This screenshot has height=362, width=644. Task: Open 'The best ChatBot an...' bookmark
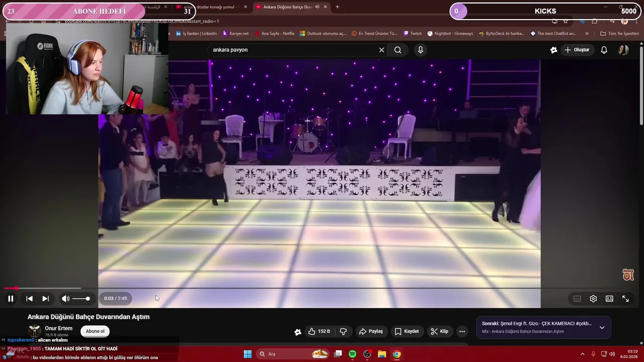point(553,34)
